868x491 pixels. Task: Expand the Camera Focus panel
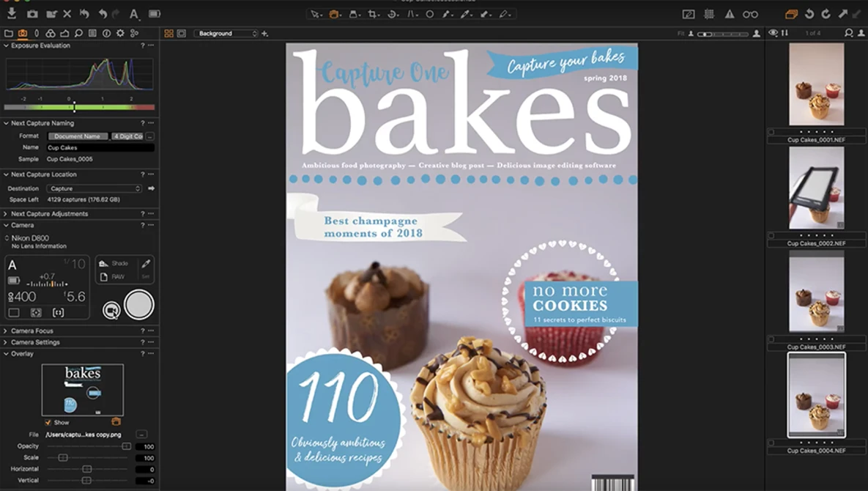tap(6, 331)
